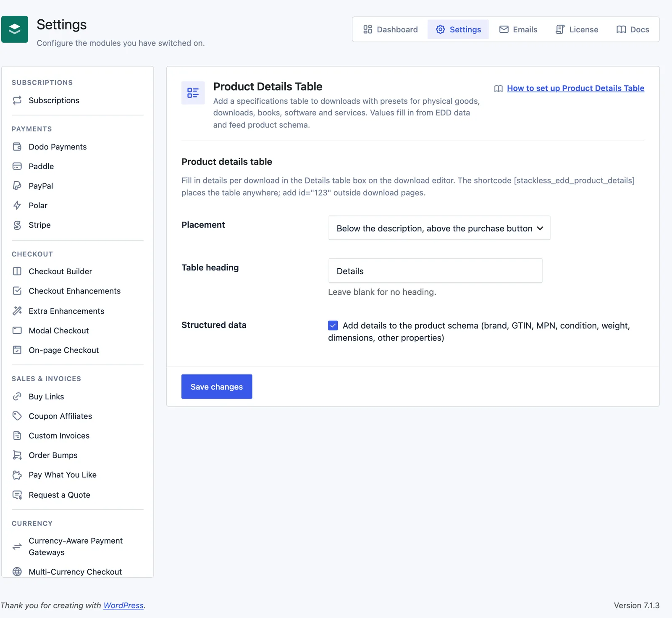
Task: Click the Checkout Enhancements checkmark icon
Action: click(x=17, y=291)
